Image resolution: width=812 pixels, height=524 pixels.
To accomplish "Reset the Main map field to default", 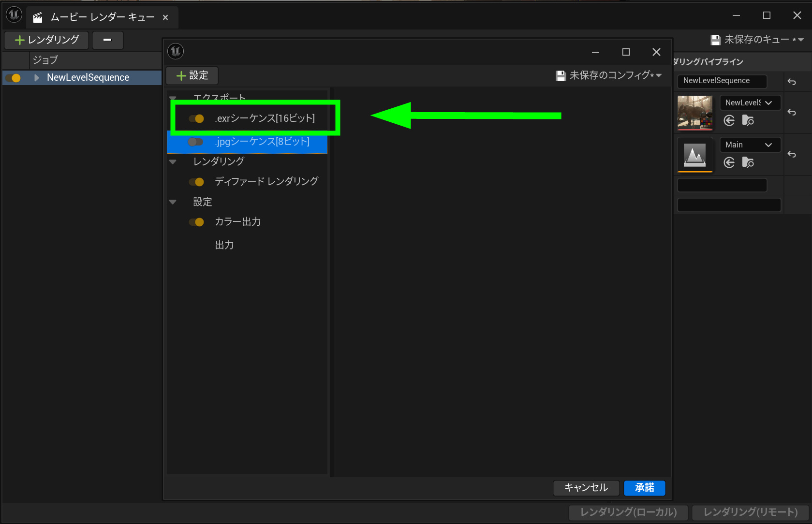I will [792, 154].
